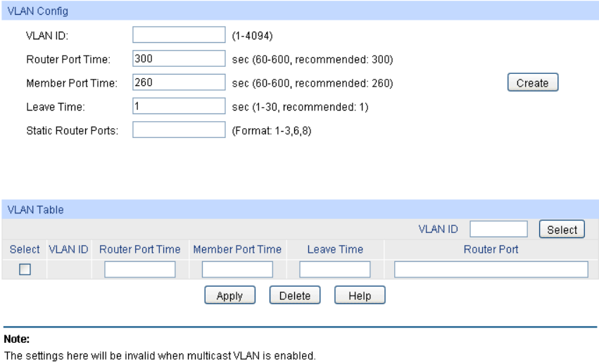Screen dimensions: 599x364
Task: Click the Apply button
Action: pos(229,295)
